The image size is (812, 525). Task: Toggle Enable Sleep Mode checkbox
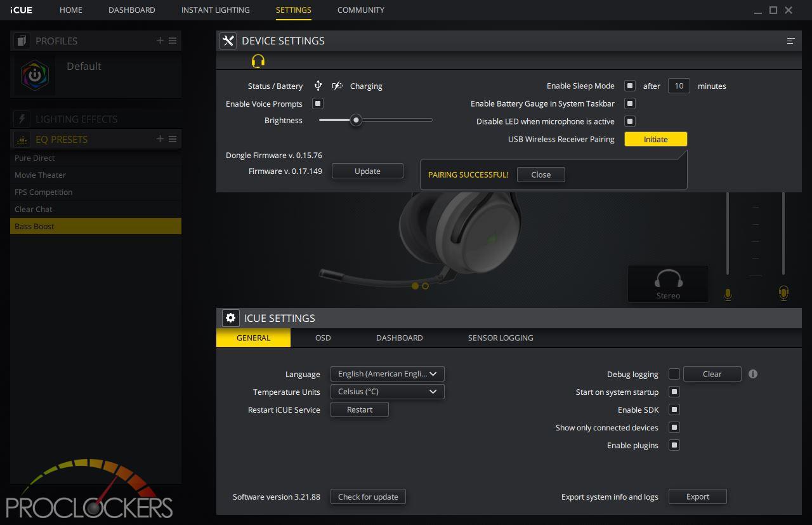[630, 86]
